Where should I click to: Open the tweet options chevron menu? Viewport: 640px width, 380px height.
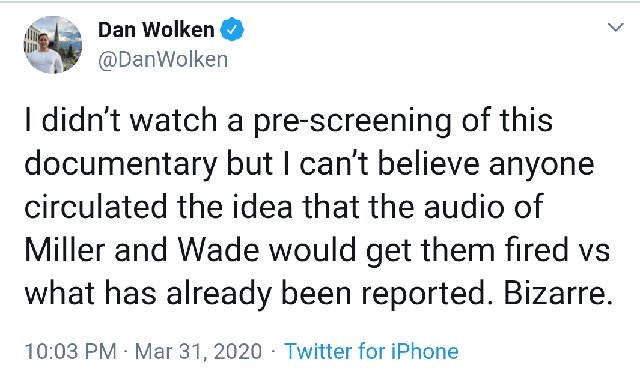pos(615,27)
